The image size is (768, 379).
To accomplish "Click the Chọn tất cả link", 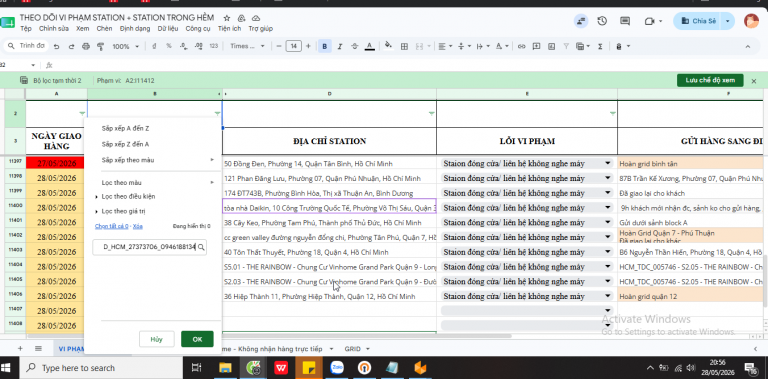I will pos(111,226).
